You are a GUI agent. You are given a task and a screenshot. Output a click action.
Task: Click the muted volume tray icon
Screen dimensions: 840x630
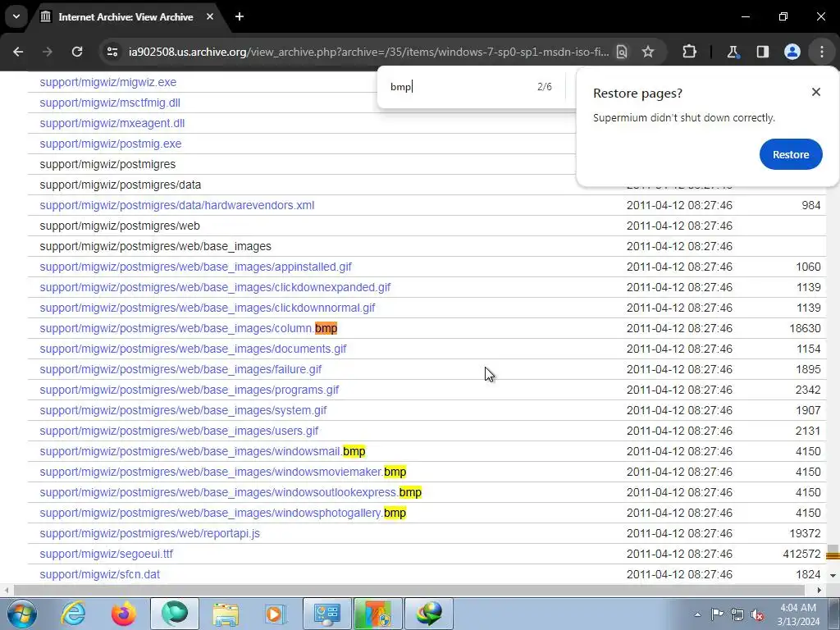coord(757,615)
